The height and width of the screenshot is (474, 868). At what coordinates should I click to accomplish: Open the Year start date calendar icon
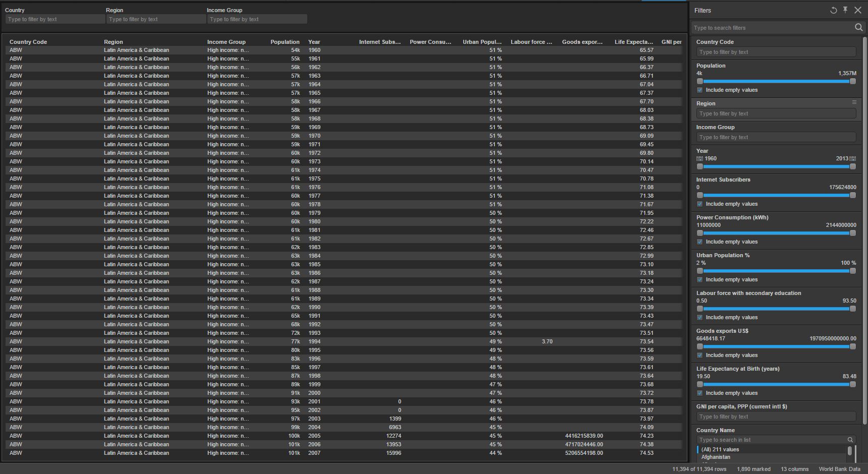[x=699, y=159]
